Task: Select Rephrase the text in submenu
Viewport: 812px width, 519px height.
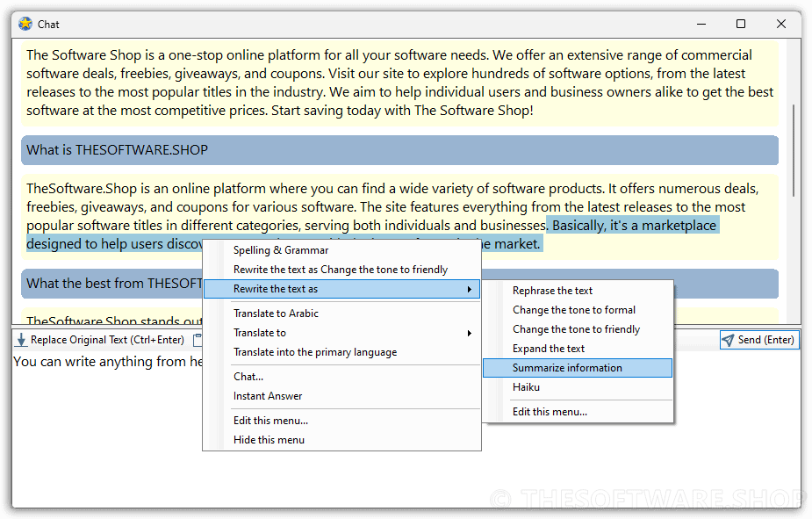Action: click(578, 291)
